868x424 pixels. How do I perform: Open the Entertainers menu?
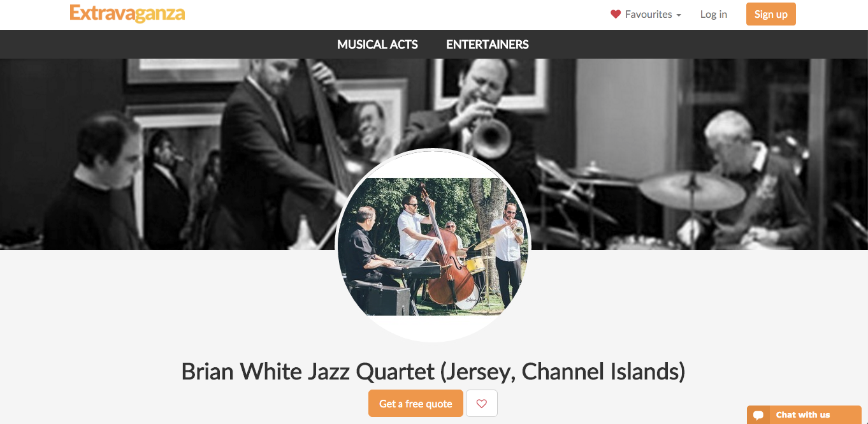tap(488, 45)
